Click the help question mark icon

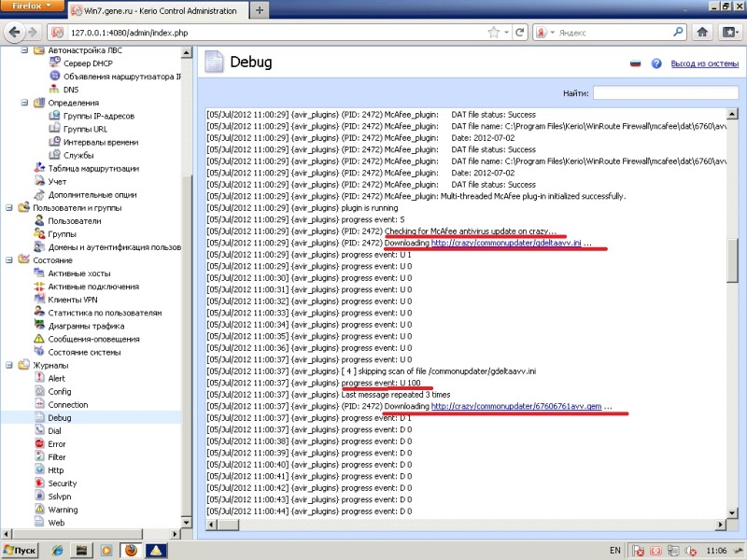click(656, 63)
